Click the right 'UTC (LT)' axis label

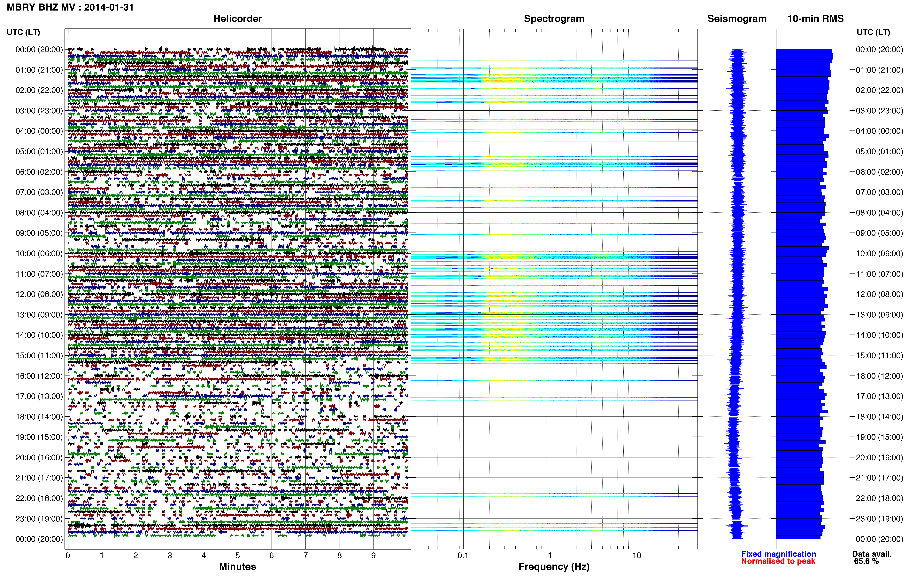coord(873,32)
